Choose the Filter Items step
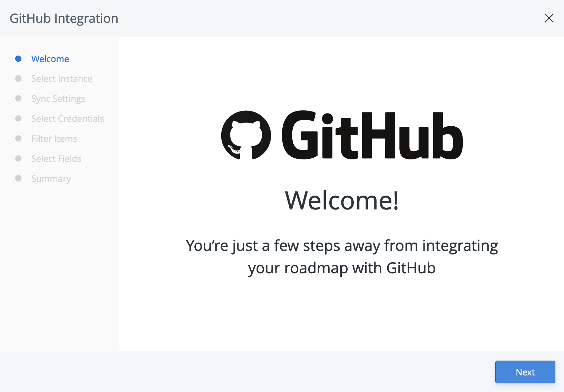564x392 pixels. click(x=54, y=139)
